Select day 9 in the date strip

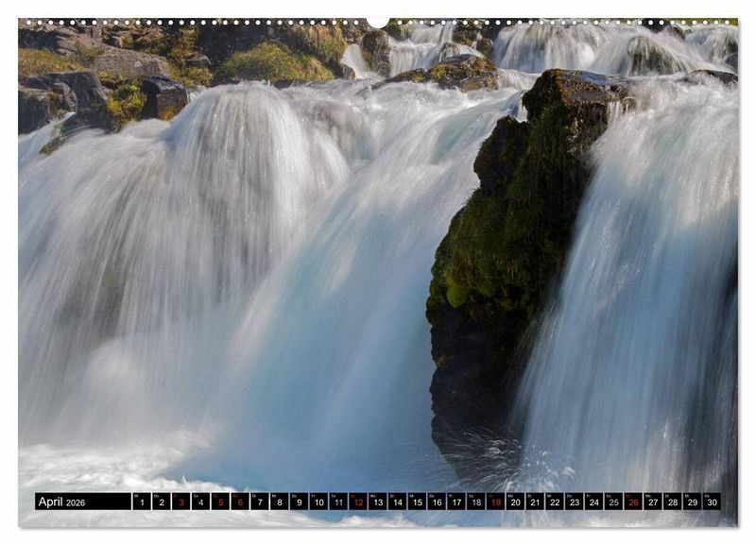click(299, 502)
